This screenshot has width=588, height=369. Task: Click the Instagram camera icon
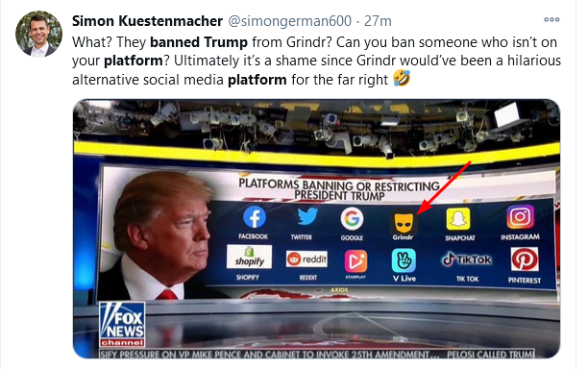tap(520, 216)
